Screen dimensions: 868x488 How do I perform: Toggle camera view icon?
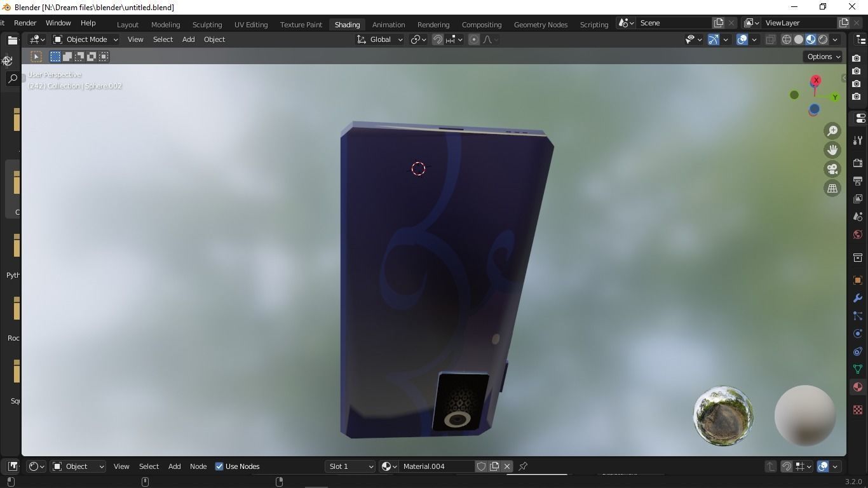click(x=832, y=169)
